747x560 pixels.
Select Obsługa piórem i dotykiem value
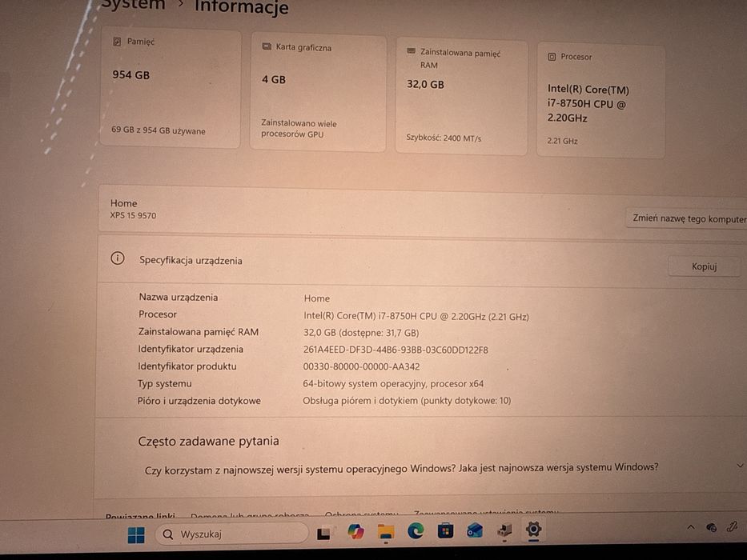point(407,401)
